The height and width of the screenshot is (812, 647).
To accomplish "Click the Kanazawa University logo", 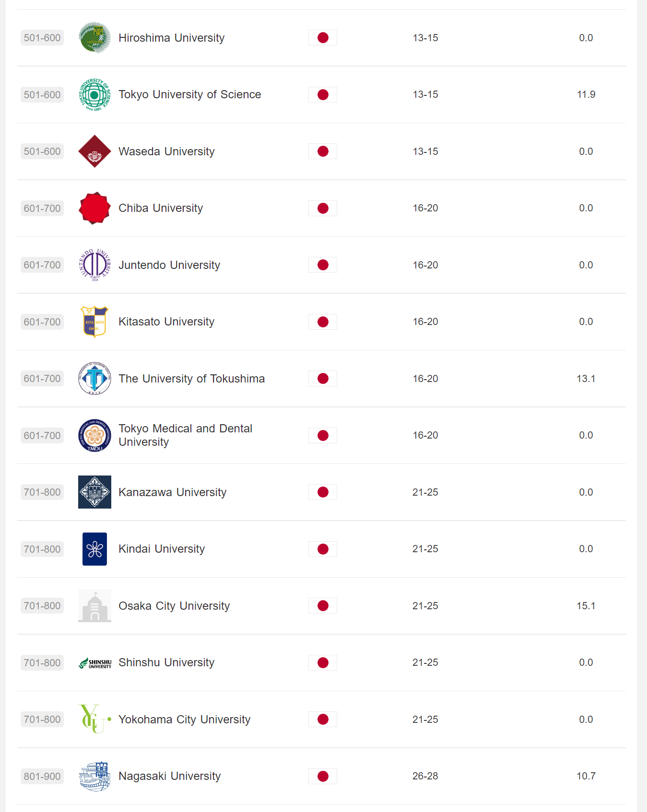I will [x=94, y=492].
